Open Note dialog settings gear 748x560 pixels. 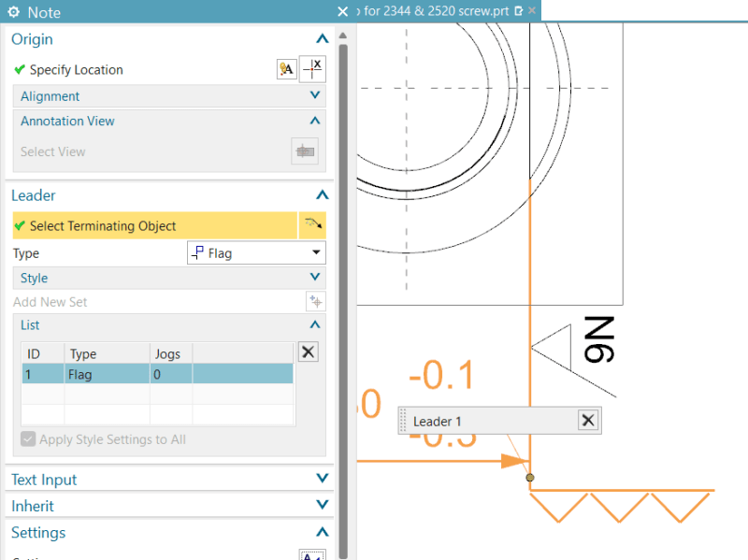[13, 12]
